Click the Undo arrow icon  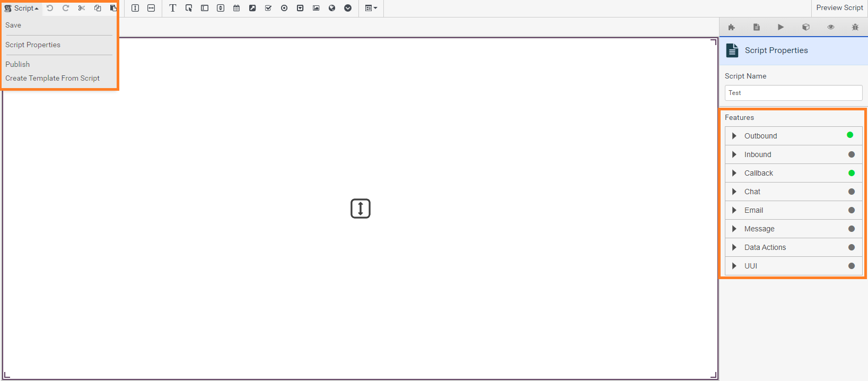[50, 8]
